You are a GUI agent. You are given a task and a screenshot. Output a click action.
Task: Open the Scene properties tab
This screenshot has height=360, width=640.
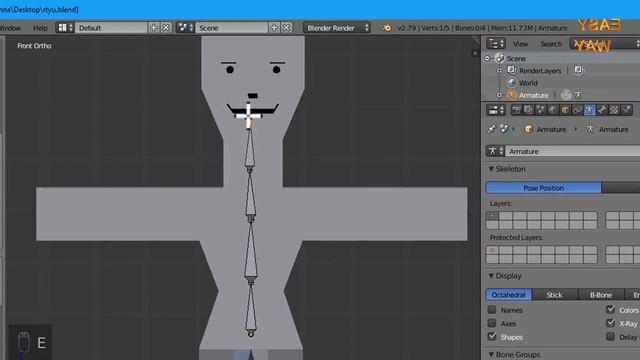pos(540,110)
